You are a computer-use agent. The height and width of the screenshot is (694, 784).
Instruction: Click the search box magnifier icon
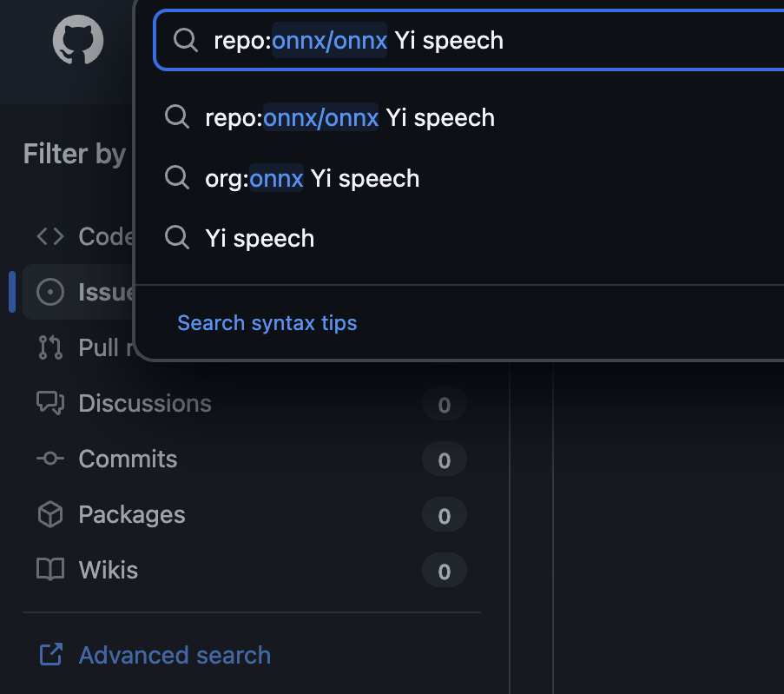point(185,40)
